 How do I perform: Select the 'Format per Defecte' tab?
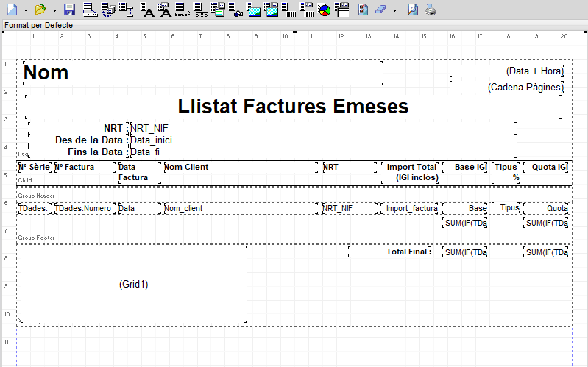(38, 25)
